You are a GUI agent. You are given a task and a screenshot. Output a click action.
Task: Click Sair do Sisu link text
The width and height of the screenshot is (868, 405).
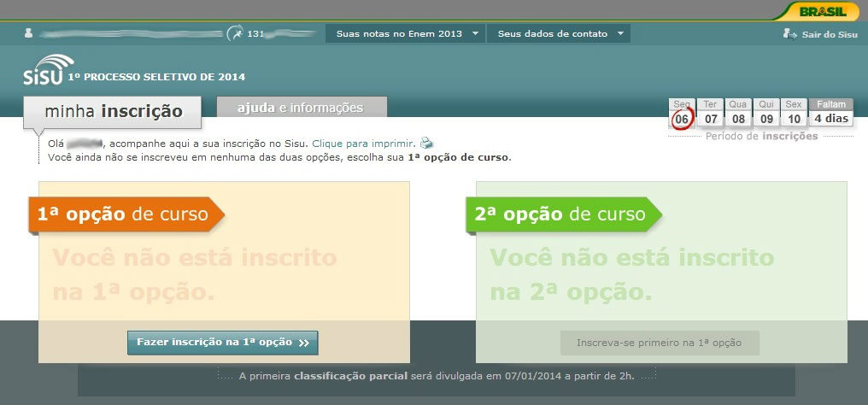(x=830, y=34)
